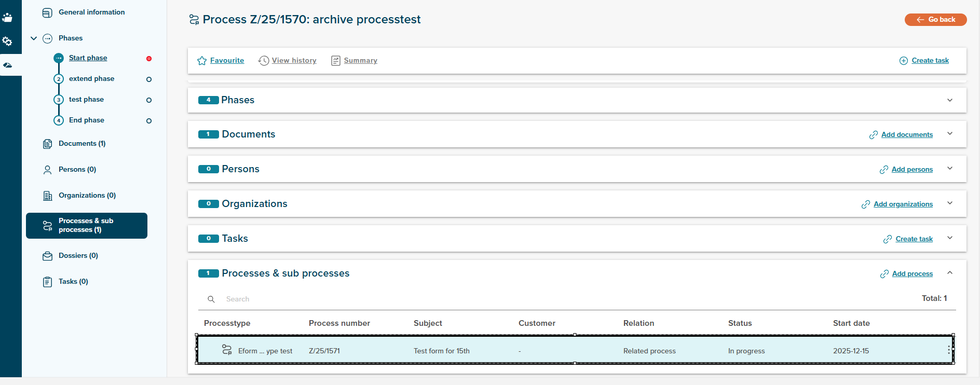Click the red status dot next to Start phase
The image size is (980, 385).
pyautogui.click(x=149, y=59)
